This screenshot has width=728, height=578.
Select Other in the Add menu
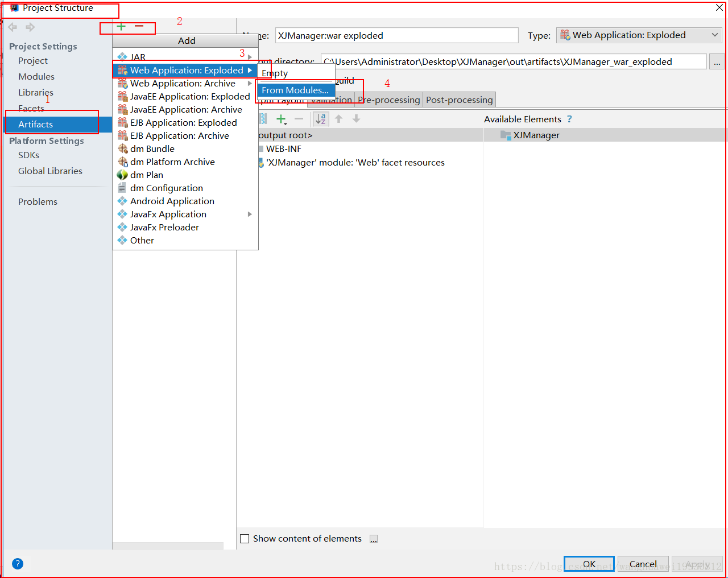tap(185, 240)
